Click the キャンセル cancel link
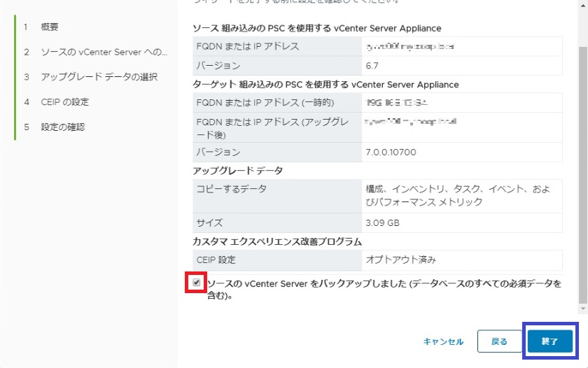 coord(443,341)
